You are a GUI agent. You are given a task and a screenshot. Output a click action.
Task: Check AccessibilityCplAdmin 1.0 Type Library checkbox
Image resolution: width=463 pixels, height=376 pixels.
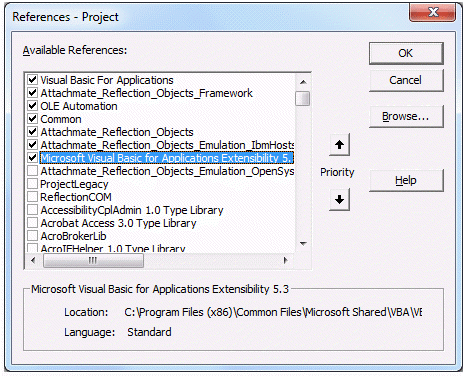point(32,210)
